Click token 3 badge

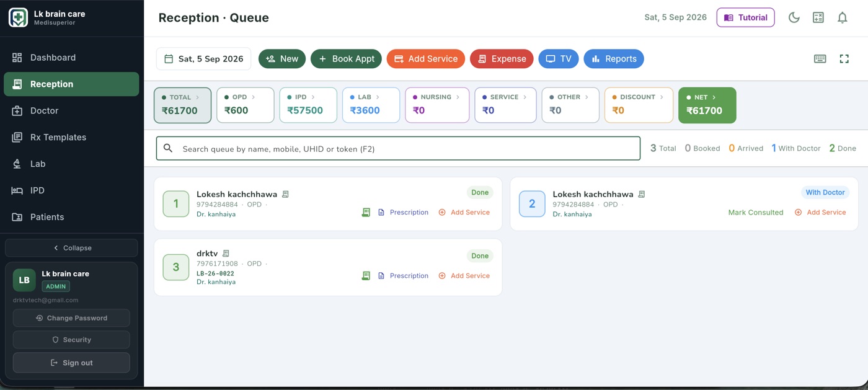point(176,267)
